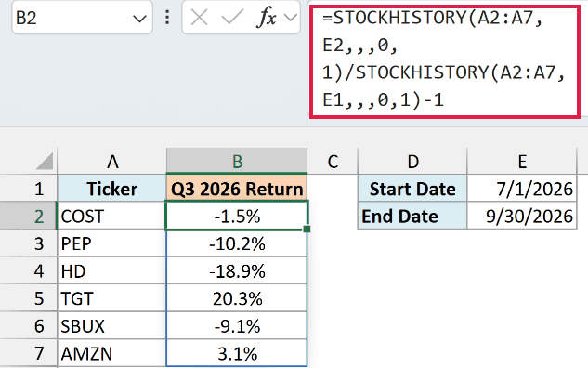Click the End Date label cell
This screenshot has height=368, width=588.
[x=412, y=216]
